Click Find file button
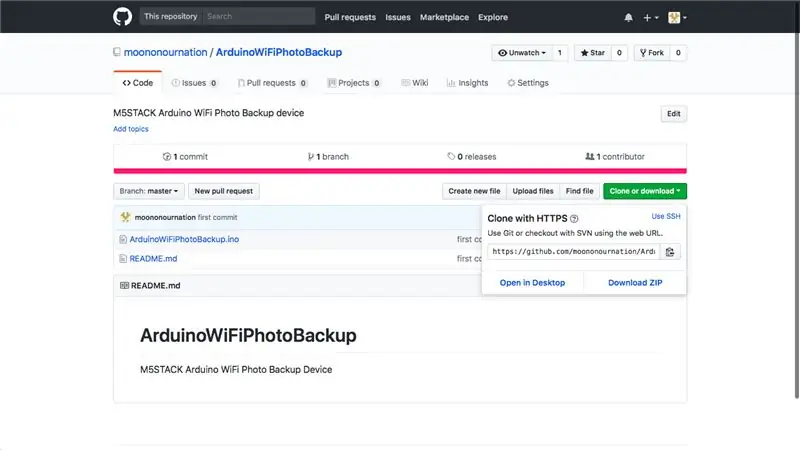The height and width of the screenshot is (450, 800). tap(580, 191)
